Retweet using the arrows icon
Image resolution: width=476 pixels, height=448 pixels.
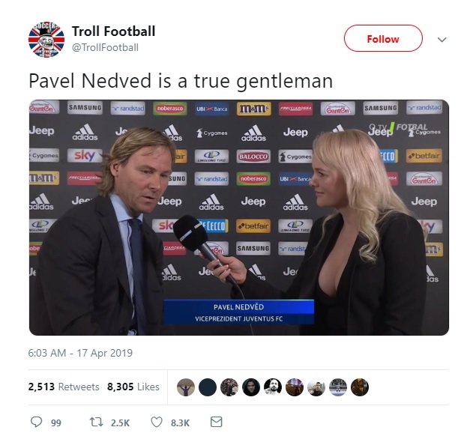click(97, 422)
